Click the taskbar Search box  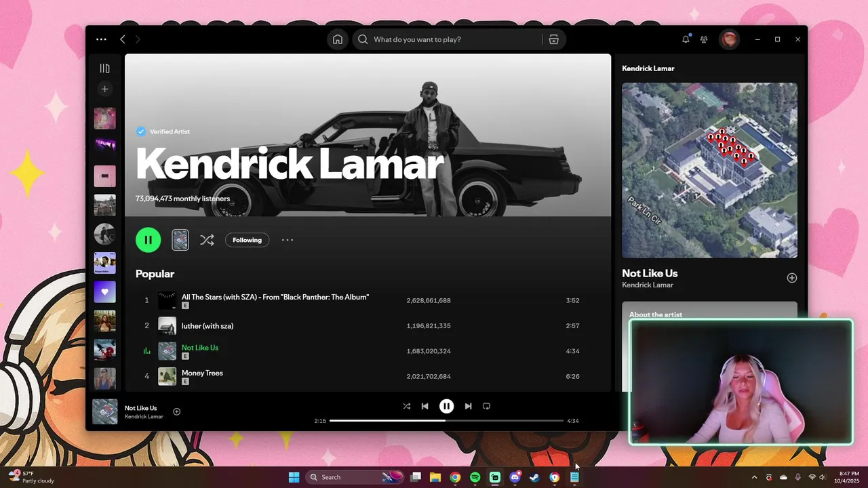[355, 477]
